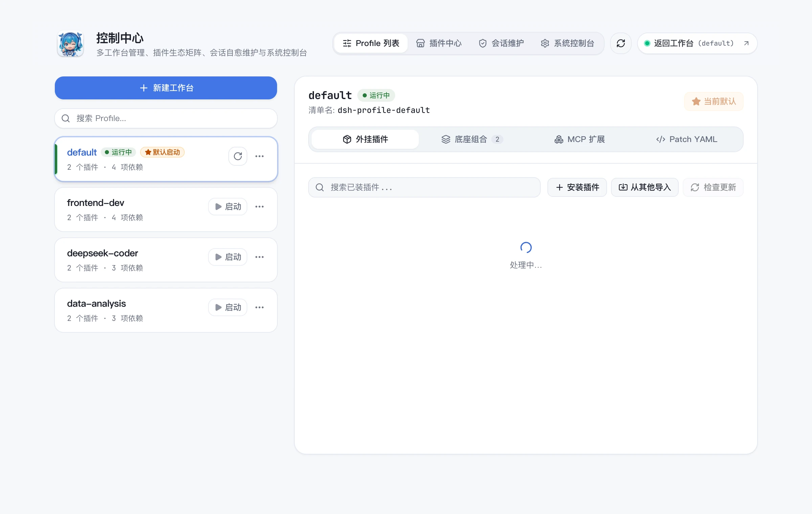Click the plus icon in 安装插件
The width and height of the screenshot is (812, 514).
pos(560,187)
